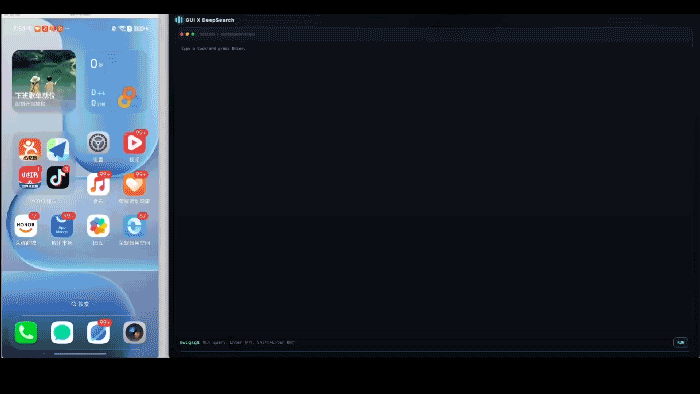Focus the DeepSearch command input line at bottom
The image size is (700, 394).
pos(424,343)
